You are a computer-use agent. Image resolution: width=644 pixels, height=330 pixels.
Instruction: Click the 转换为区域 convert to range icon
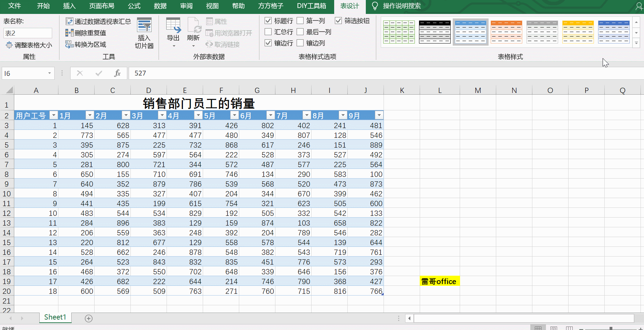tap(69, 44)
